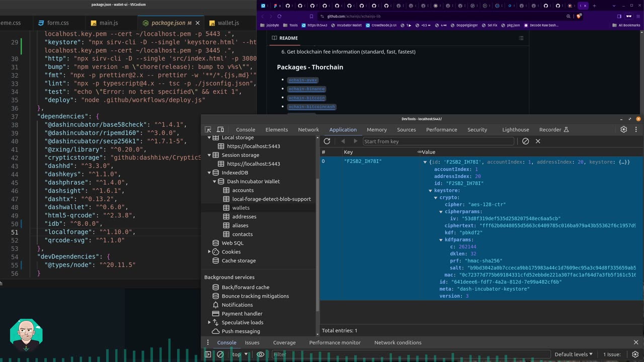This screenshot has width=644, height=362.
Task: Open the Network conditions drawer tab
Action: click(x=398, y=342)
